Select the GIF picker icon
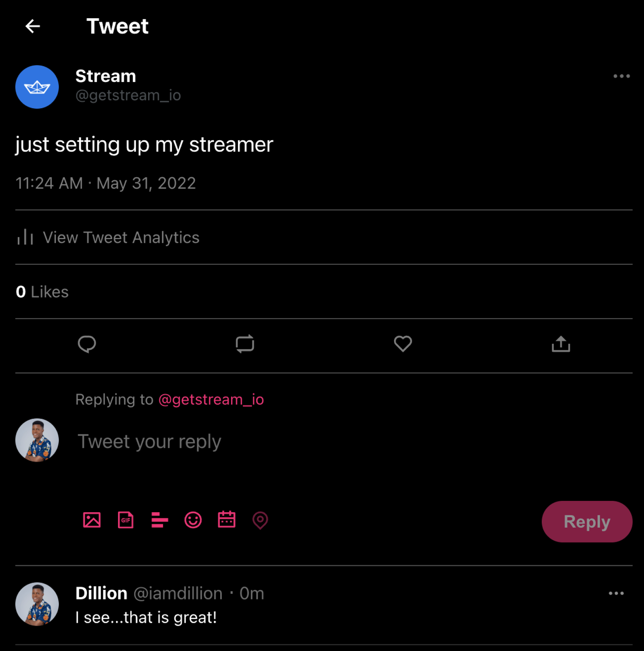 126,520
